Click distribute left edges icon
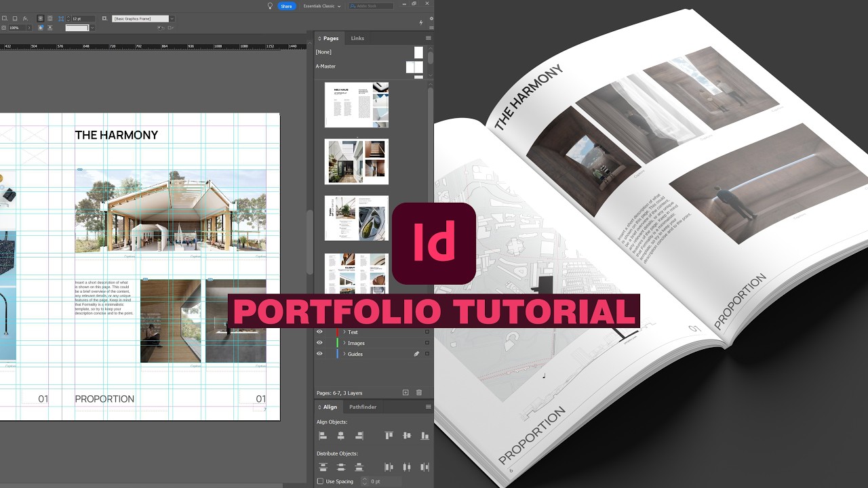Viewport: 868px width, 488px height. click(x=389, y=467)
